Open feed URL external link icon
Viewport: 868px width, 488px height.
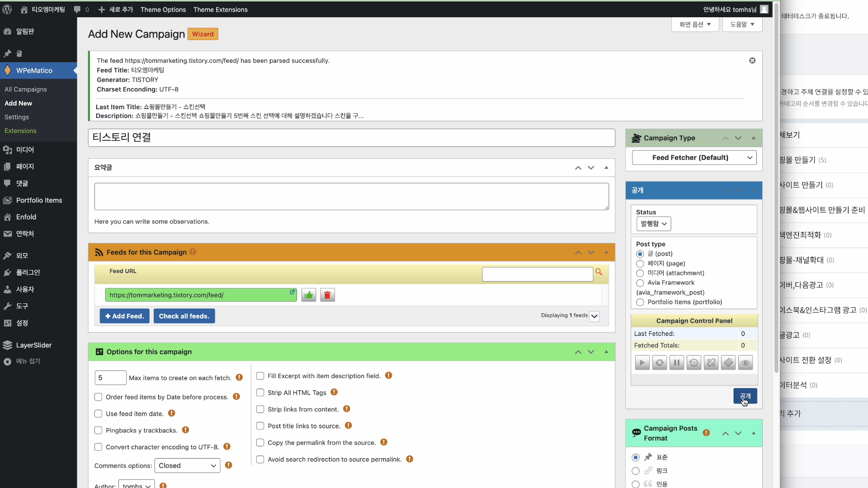292,292
